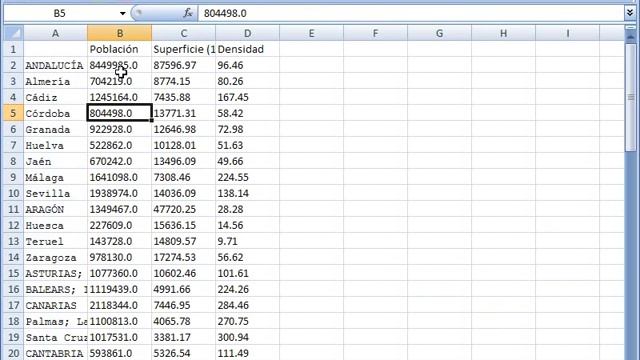
Task: Select column C header
Action: [x=184, y=33]
